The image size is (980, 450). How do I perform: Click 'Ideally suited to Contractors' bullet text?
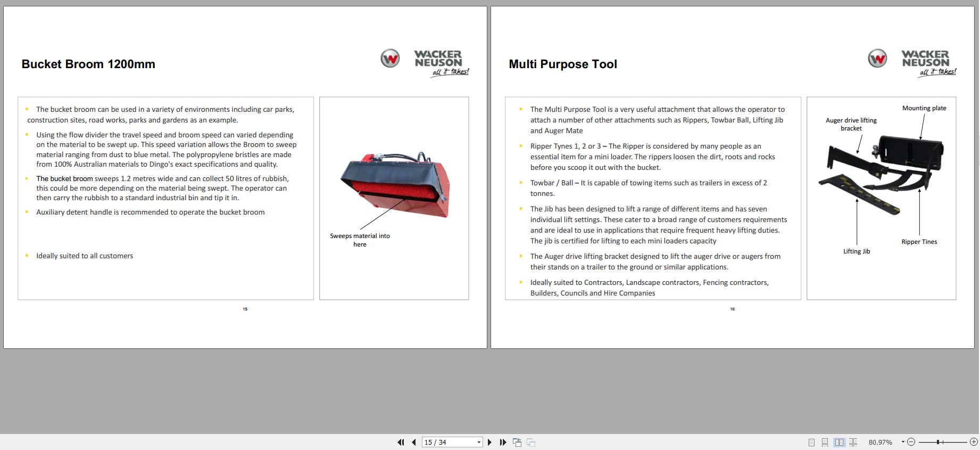[649, 288]
